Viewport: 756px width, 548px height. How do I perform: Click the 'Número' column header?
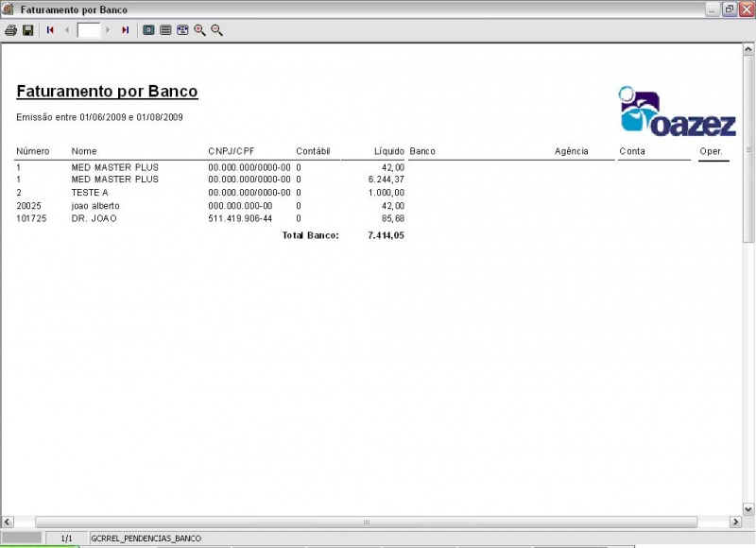[x=33, y=151]
